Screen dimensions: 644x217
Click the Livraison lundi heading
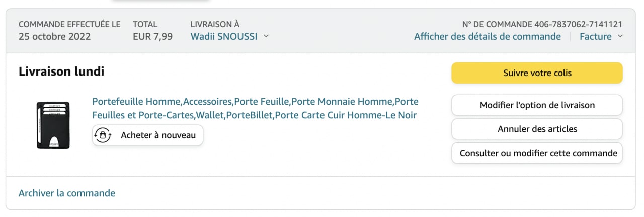coord(61,71)
